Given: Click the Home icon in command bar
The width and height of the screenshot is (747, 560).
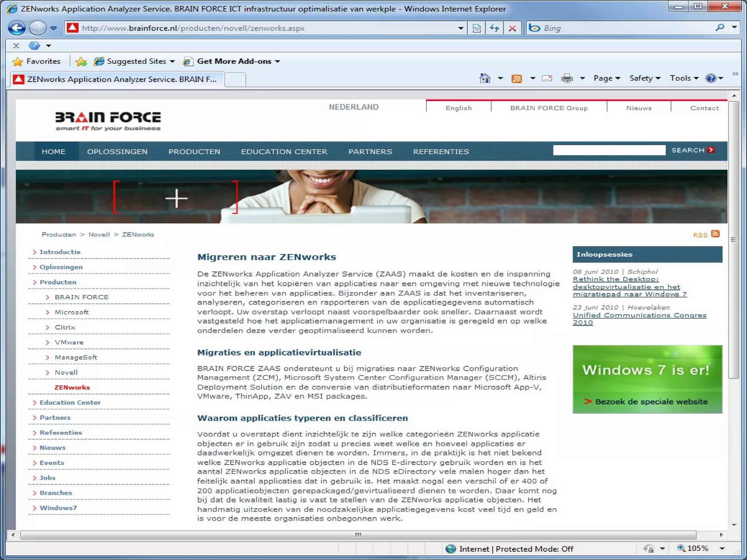Looking at the screenshot, I should [x=485, y=78].
